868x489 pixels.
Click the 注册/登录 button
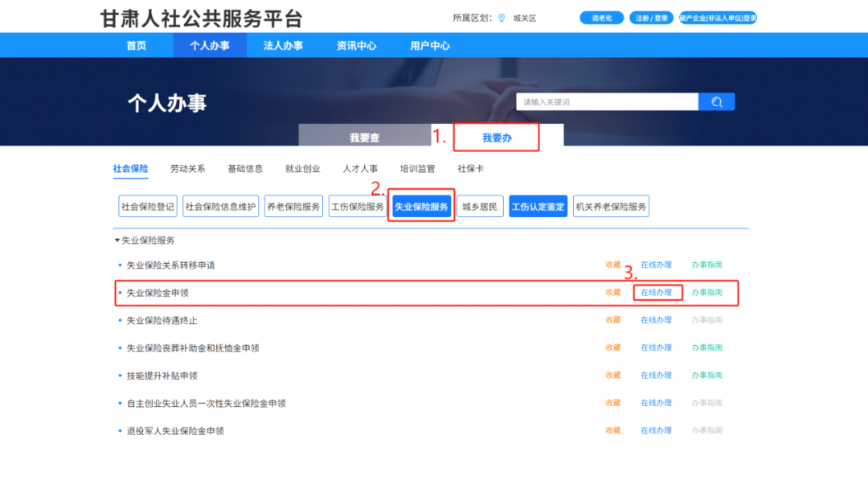(652, 18)
